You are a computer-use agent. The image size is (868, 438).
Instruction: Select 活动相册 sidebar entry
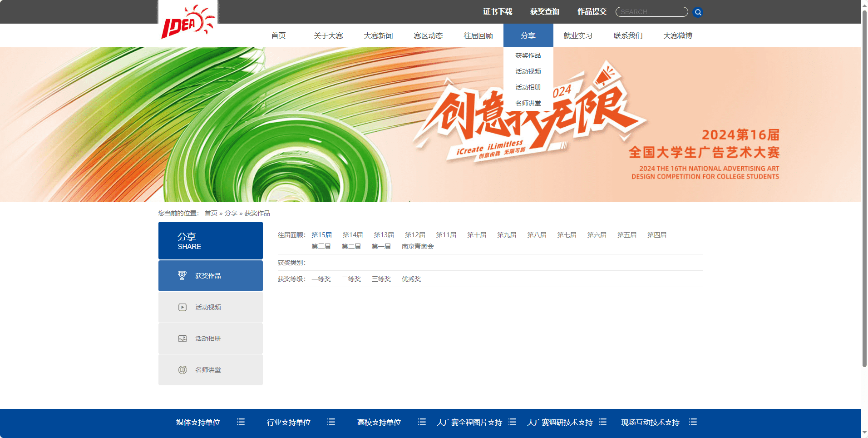[x=211, y=338]
